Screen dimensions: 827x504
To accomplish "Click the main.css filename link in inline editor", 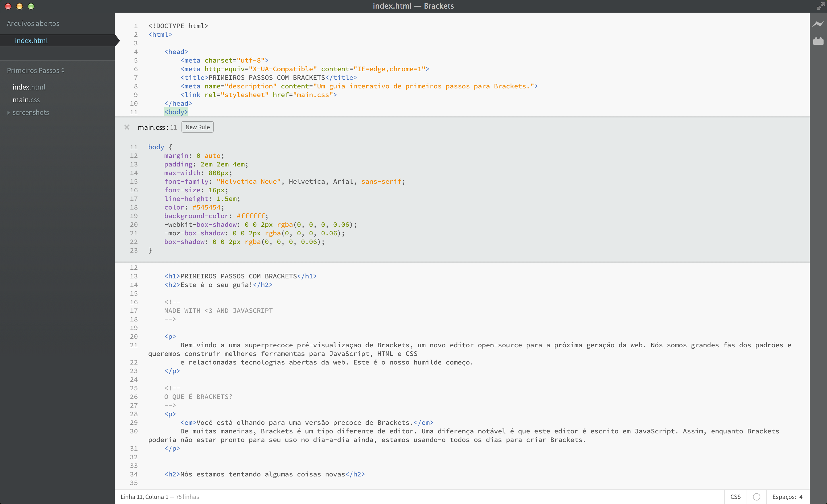I will 151,127.
